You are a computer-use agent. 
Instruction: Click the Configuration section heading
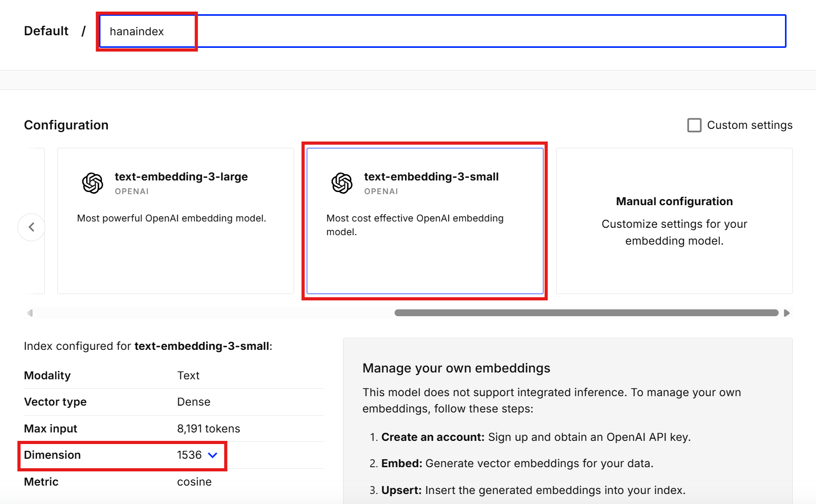[x=66, y=125]
